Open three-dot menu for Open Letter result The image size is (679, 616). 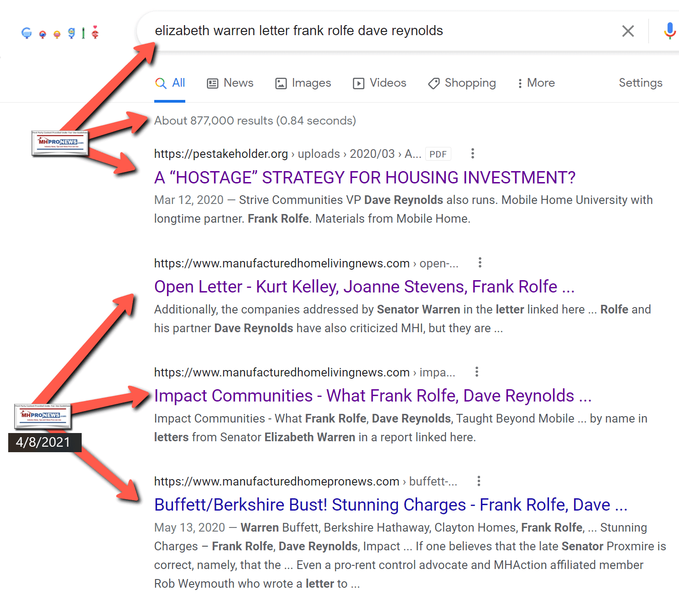tap(480, 263)
